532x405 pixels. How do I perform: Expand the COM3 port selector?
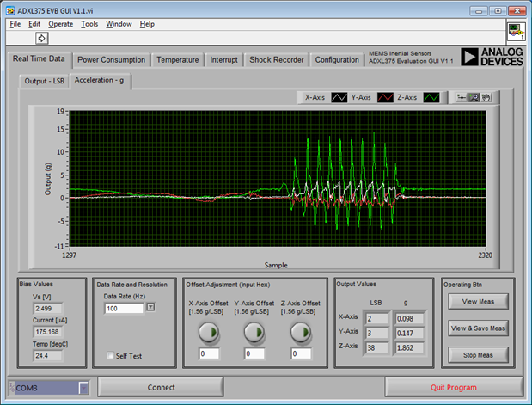point(83,388)
